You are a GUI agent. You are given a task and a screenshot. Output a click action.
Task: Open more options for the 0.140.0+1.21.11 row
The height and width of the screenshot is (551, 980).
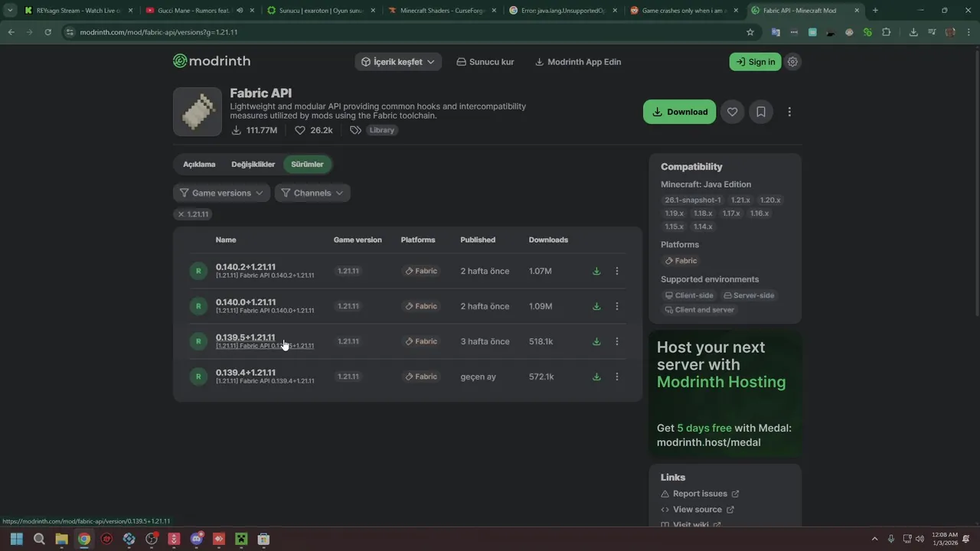click(617, 306)
